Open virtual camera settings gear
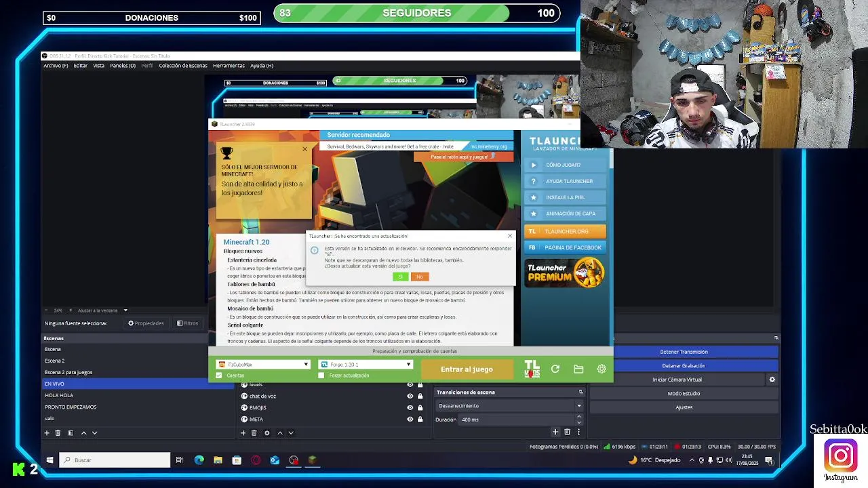868x488 pixels. (772, 380)
